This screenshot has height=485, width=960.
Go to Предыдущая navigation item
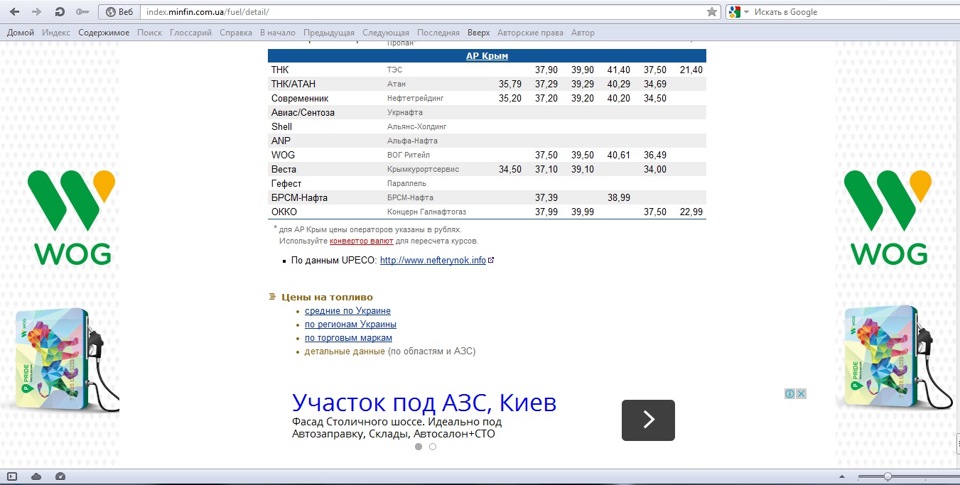pyautogui.click(x=329, y=33)
